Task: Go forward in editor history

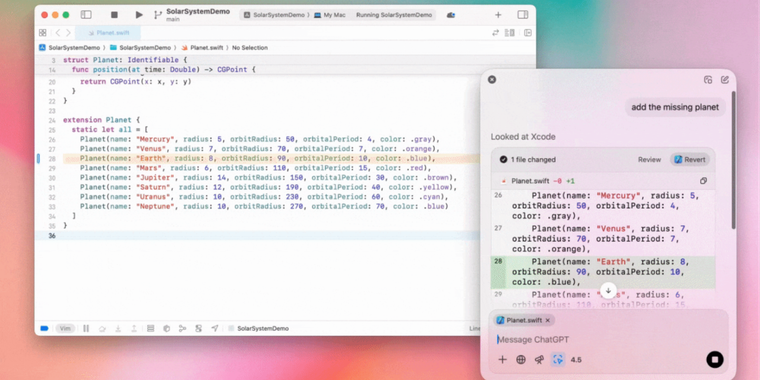Action: pyautogui.click(x=68, y=32)
